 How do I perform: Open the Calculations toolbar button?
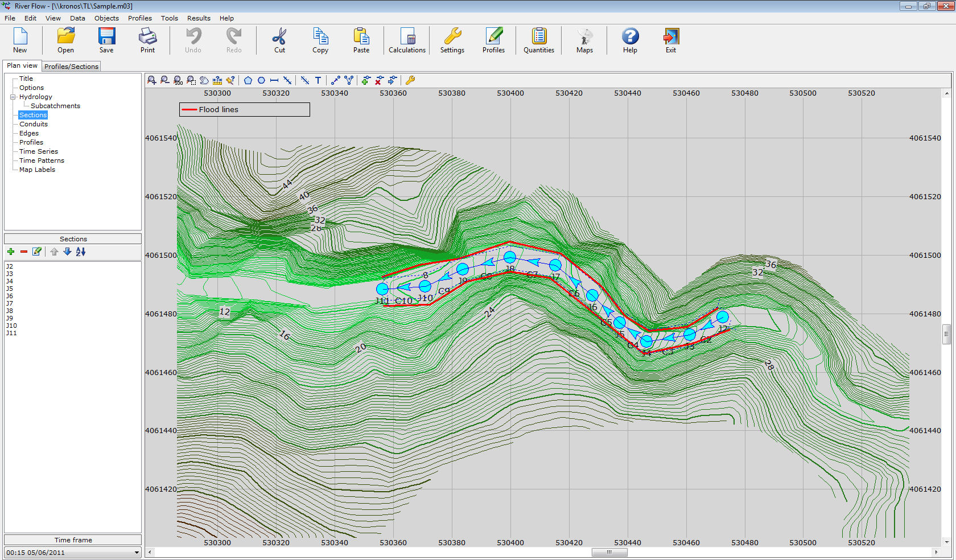[407, 40]
